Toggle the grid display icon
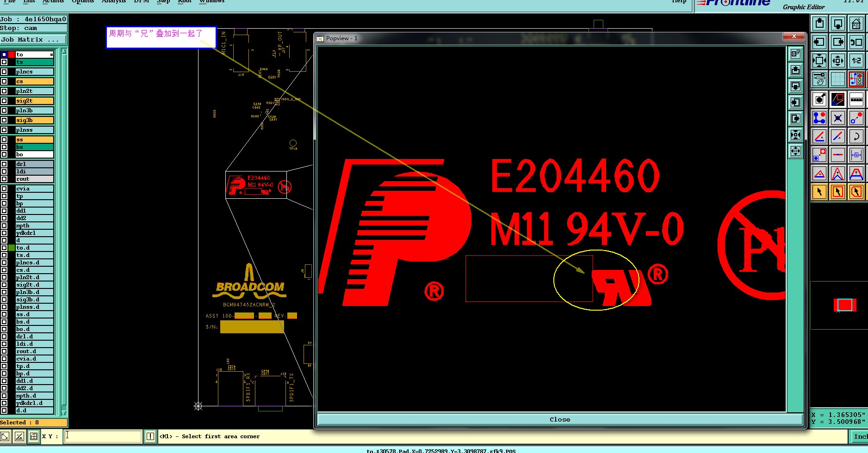The width and height of the screenshot is (868, 453). click(x=838, y=79)
